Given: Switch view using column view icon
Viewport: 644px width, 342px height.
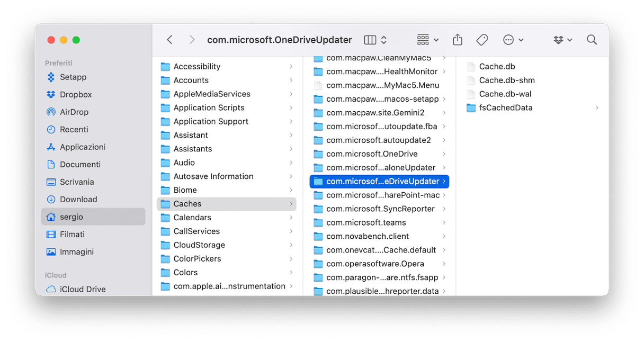Looking at the screenshot, I should 370,40.
